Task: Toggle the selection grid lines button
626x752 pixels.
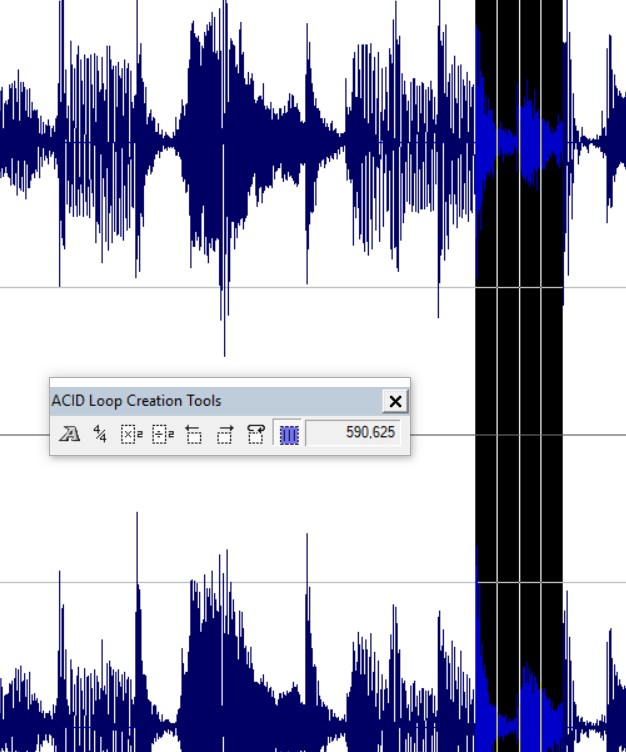Action: coord(289,434)
